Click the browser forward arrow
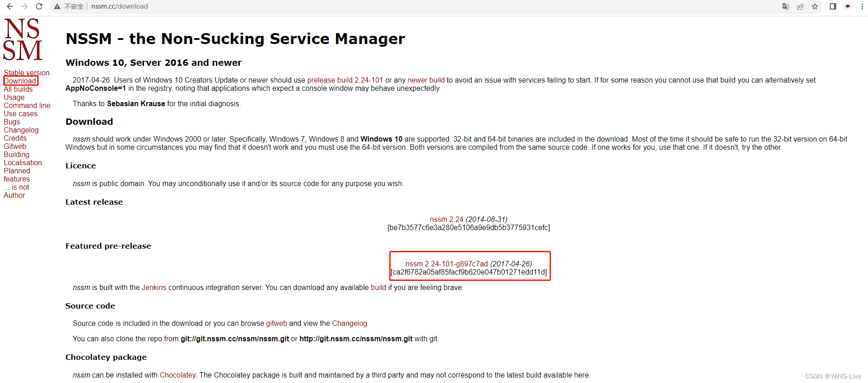The height and width of the screenshot is (383, 868). coord(25,6)
